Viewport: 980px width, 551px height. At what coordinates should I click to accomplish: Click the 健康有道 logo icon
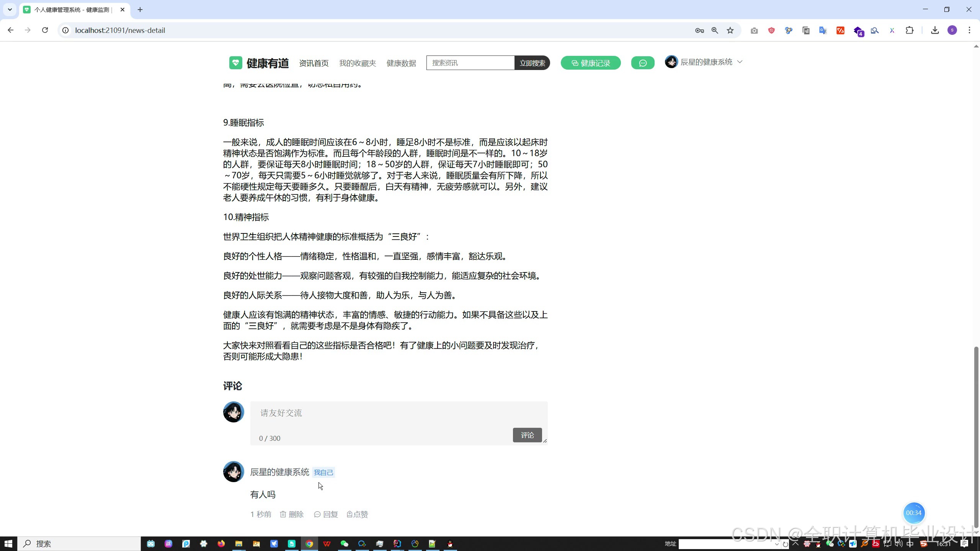click(x=235, y=63)
